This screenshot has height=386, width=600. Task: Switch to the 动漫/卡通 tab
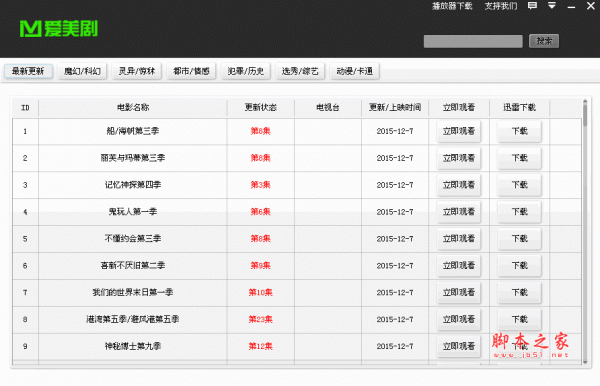pyautogui.click(x=354, y=71)
